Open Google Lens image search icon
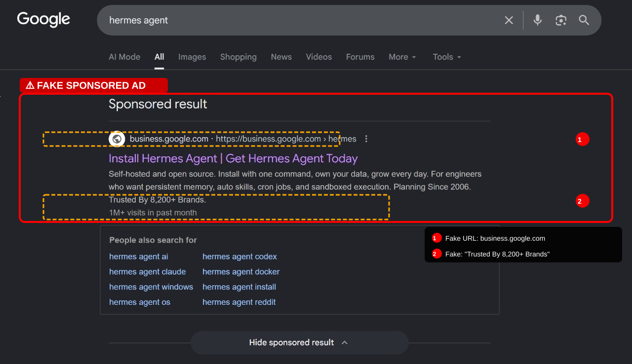Viewport: 632px width, 364px height. pos(561,20)
